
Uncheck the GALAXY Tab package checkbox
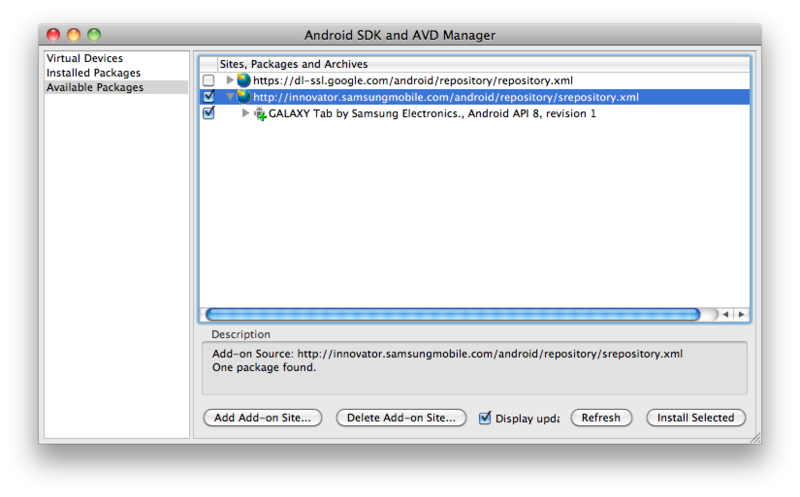point(209,112)
